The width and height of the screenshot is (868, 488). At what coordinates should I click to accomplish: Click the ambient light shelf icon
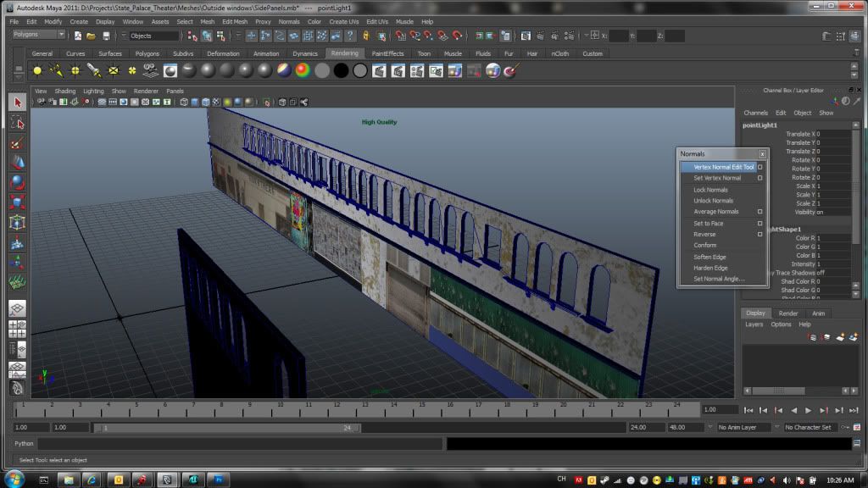36,71
